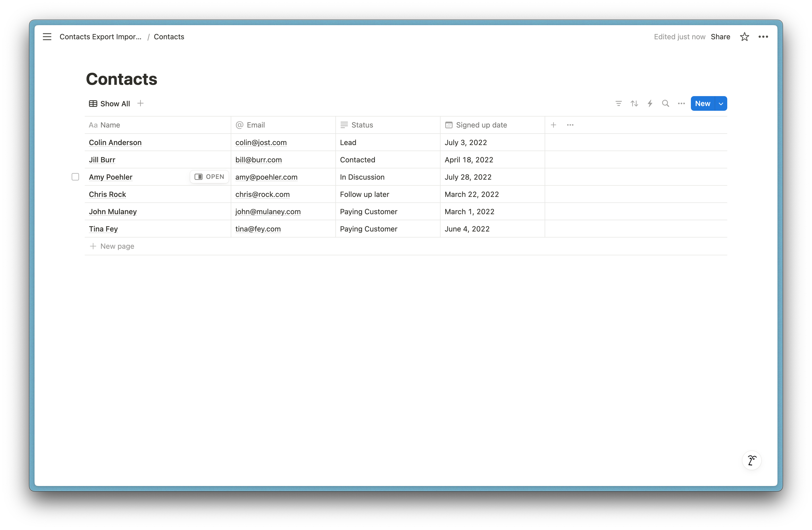Screen dimensions: 812x530
Task: Favorite this page with star icon
Action: tap(744, 37)
